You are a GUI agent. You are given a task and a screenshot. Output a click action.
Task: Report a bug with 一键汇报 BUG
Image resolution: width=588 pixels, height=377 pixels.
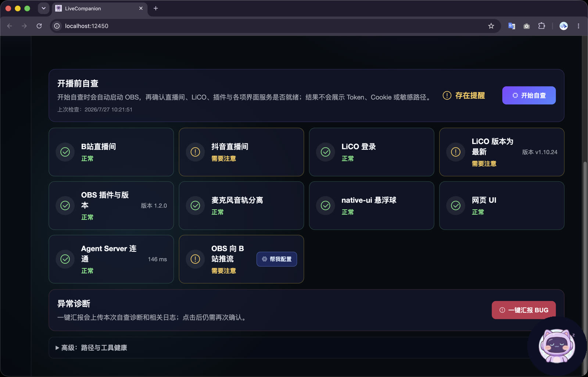pyautogui.click(x=524, y=310)
